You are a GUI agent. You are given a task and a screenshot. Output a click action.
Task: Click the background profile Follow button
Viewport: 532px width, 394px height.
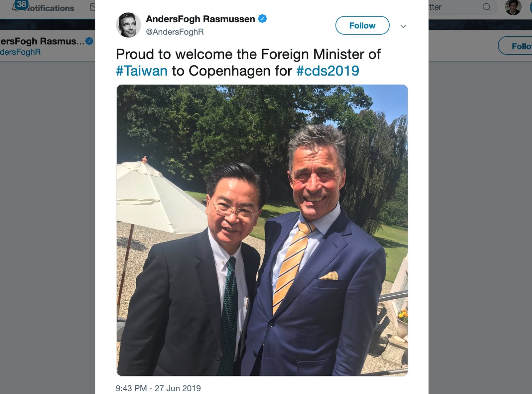click(x=515, y=46)
